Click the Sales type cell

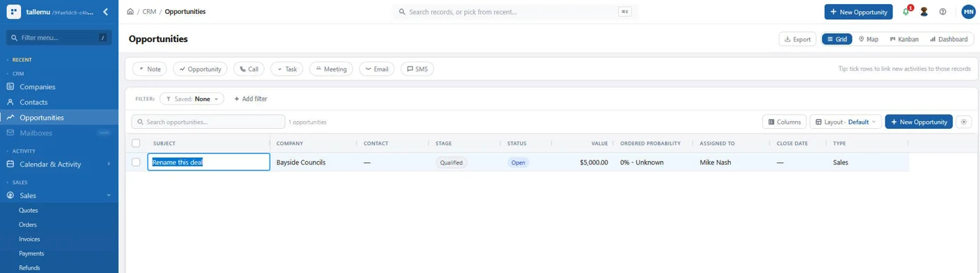pyautogui.click(x=841, y=162)
